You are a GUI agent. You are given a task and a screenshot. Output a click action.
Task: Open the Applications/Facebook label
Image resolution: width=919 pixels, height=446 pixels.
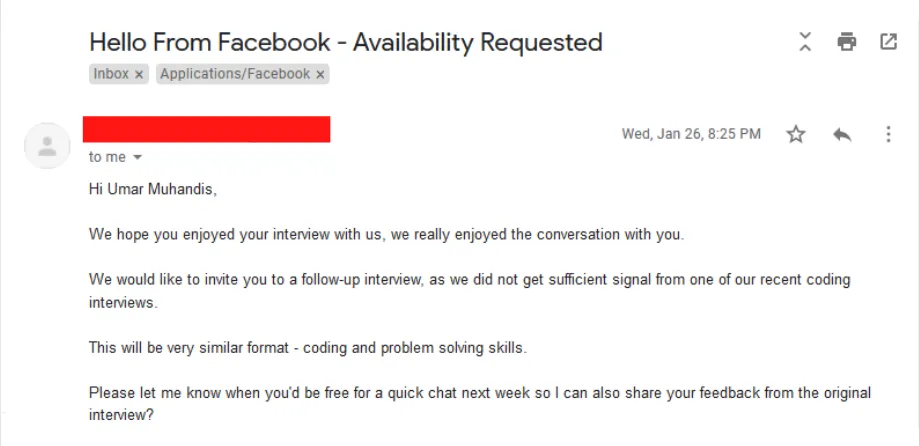tap(235, 74)
